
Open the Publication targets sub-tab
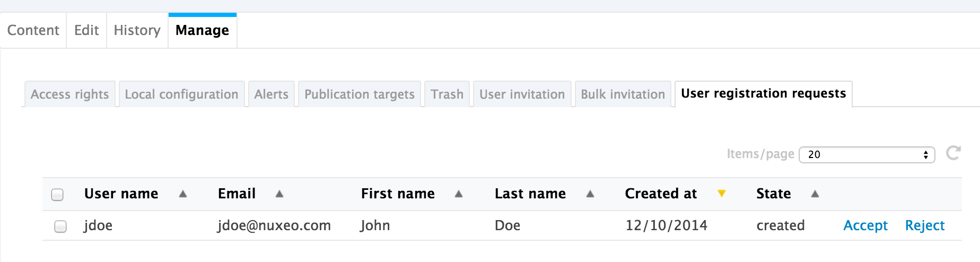pyautogui.click(x=360, y=94)
